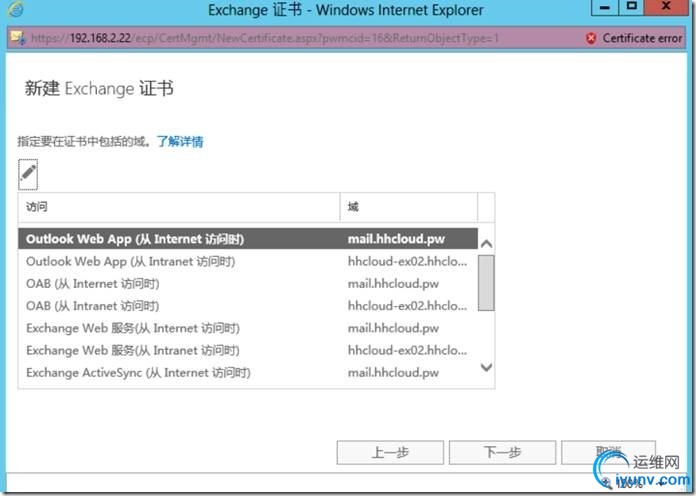Click mail.hhcloud.pw in Exchange ActiveSync row

393,373
